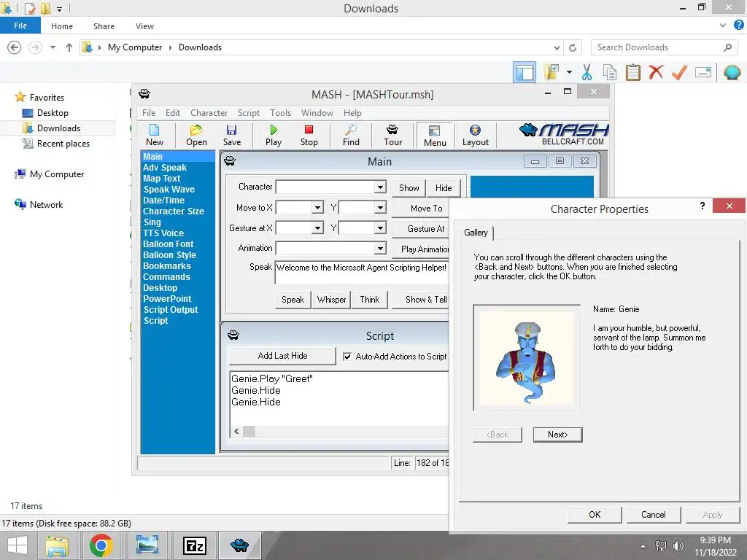This screenshot has width=747, height=560.
Task: Click the Paste clipboard icon in Explorer
Action: (632, 72)
